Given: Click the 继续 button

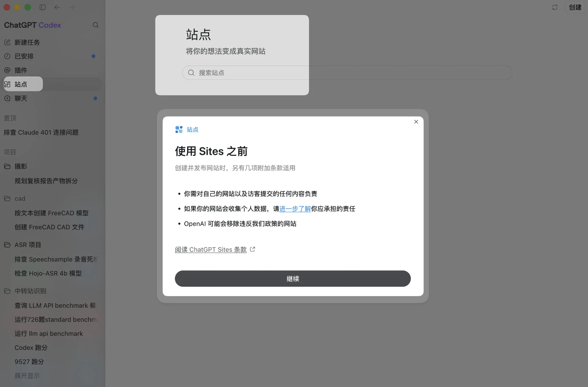Looking at the screenshot, I should coord(292,279).
